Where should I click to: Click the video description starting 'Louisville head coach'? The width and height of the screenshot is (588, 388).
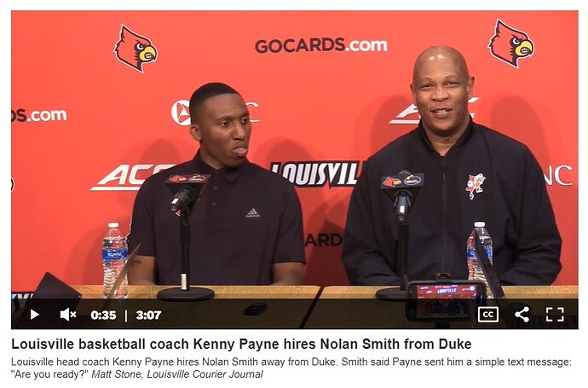pos(291,368)
